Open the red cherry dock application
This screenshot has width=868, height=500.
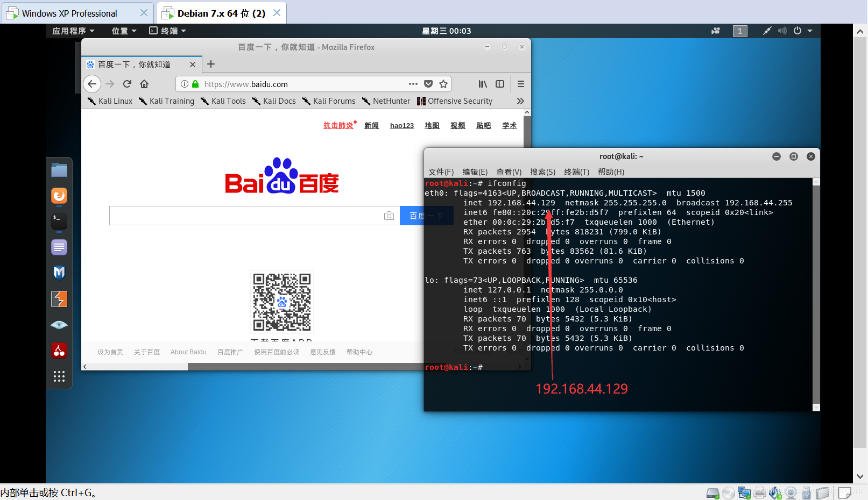59,351
